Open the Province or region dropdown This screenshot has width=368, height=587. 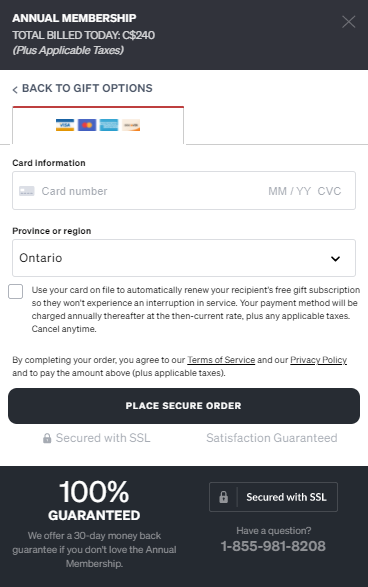pyautogui.click(x=184, y=258)
